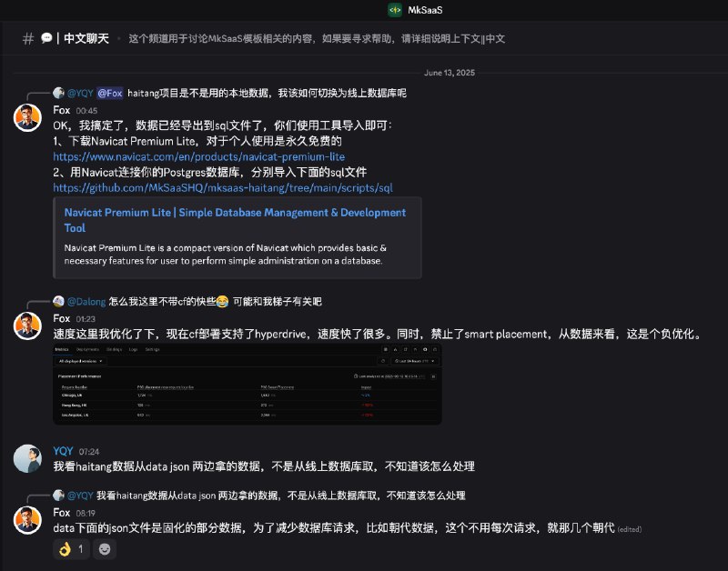Viewport: 728px width, 571px height.
Task: Open Fox's avatar on the 08:19 message
Action: [27, 520]
